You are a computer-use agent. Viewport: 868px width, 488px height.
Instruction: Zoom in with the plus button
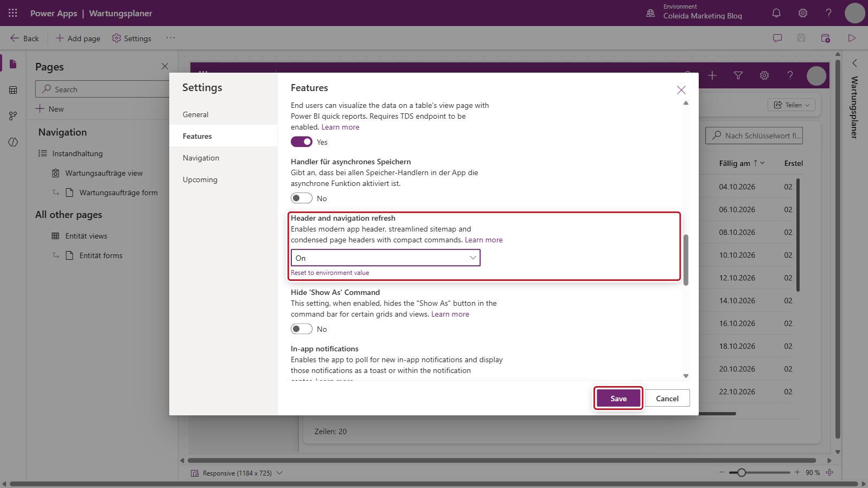tap(797, 472)
